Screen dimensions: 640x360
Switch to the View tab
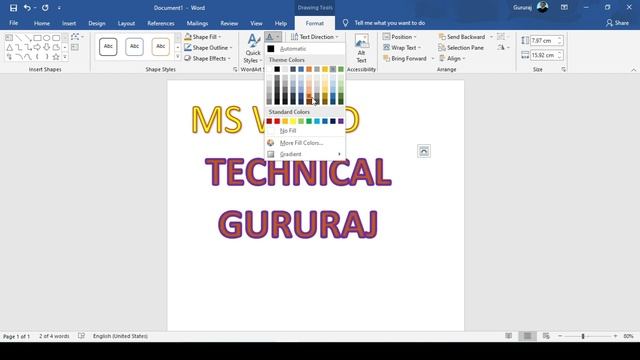[256, 23]
